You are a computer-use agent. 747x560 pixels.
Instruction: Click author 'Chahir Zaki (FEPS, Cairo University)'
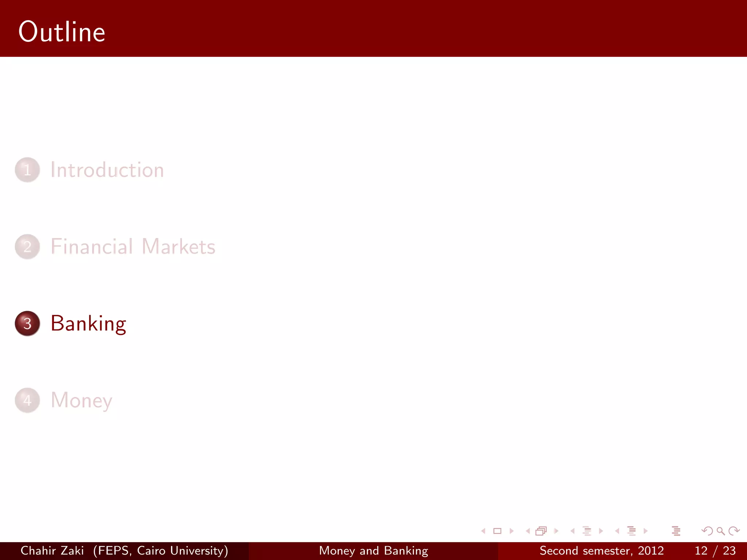click(124, 551)
